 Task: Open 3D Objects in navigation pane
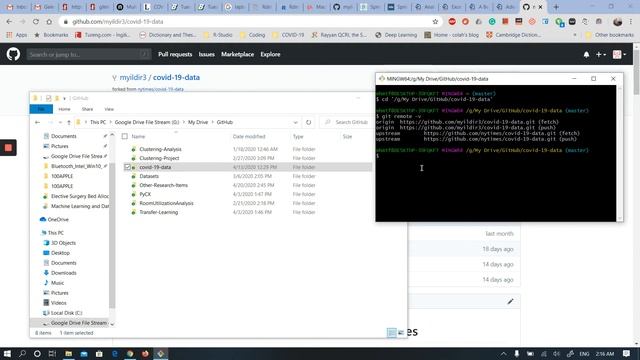click(x=63, y=243)
